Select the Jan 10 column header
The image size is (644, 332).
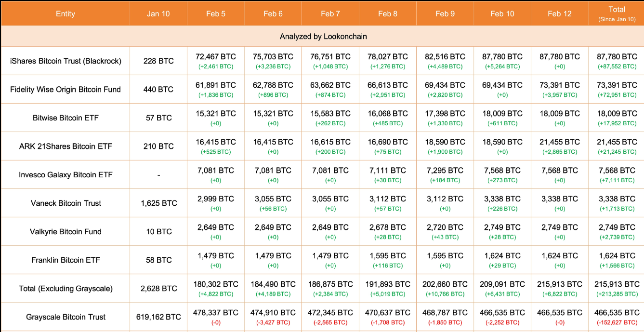click(x=158, y=13)
